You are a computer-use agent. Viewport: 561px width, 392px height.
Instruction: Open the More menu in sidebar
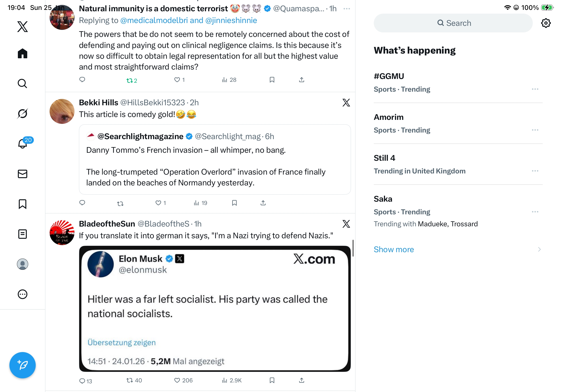click(23, 294)
